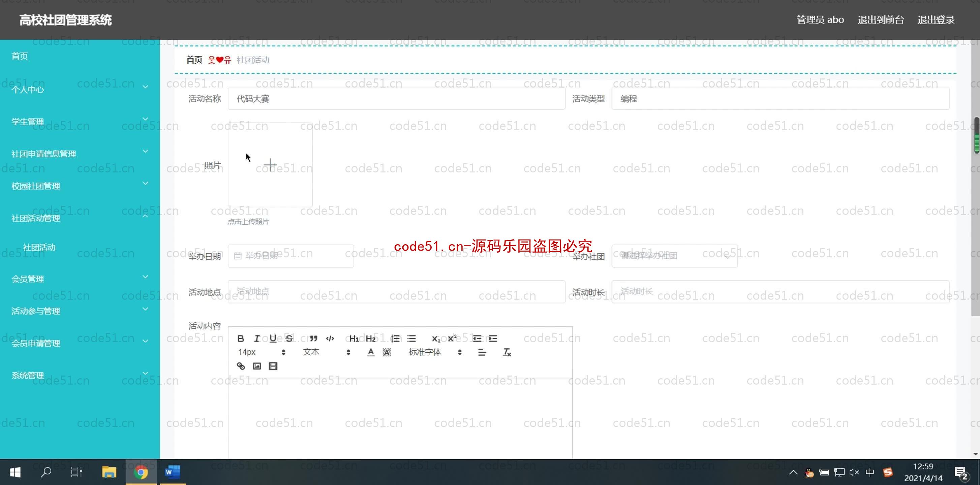Click 管理员 abo in header
Screen dimensions: 980x485
(x=820, y=20)
